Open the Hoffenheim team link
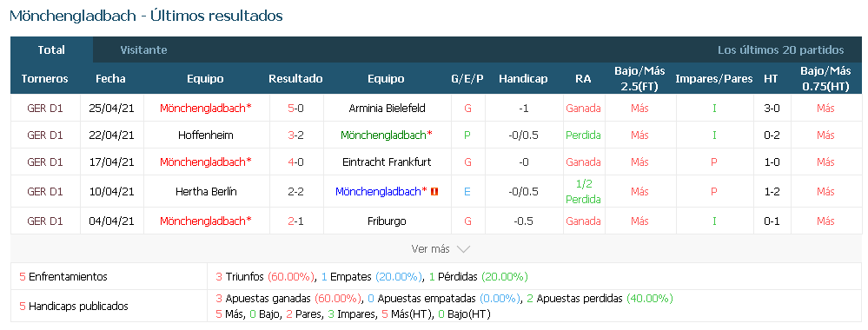Screen dimensions: 868x330 (205, 135)
